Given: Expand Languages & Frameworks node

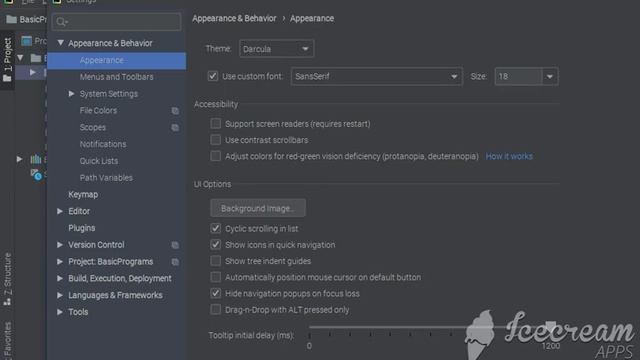Looking at the screenshot, I should point(60,295).
